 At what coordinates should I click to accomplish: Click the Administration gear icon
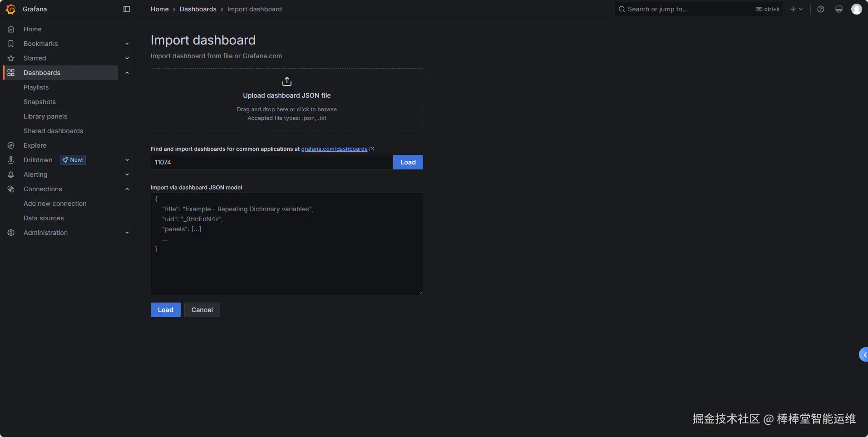pyautogui.click(x=11, y=233)
